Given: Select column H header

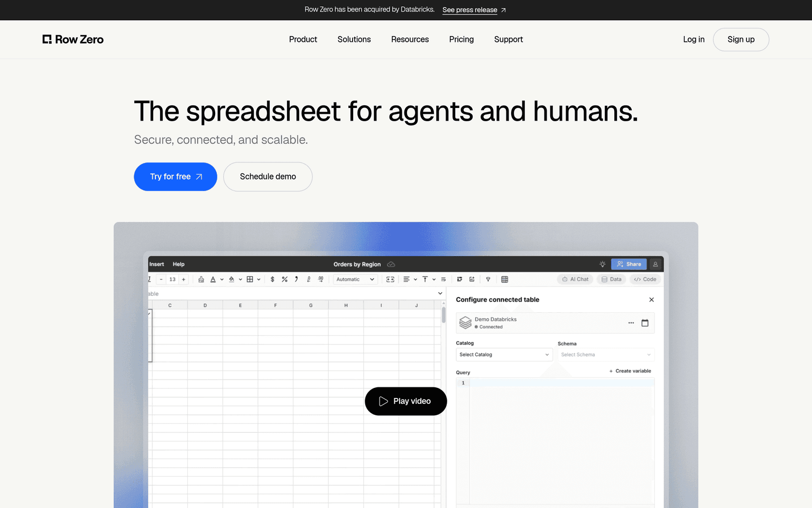Looking at the screenshot, I should tap(346, 305).
